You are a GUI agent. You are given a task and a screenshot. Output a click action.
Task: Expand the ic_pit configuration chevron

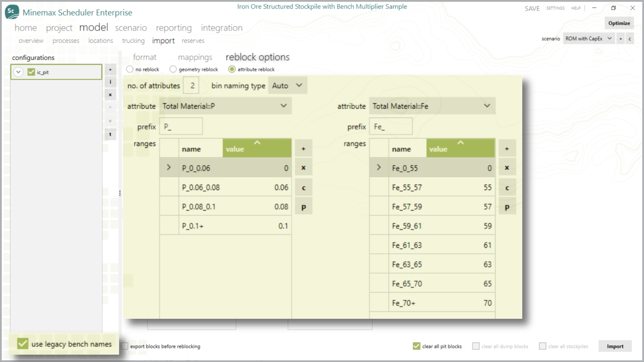(x=18, y=72)
